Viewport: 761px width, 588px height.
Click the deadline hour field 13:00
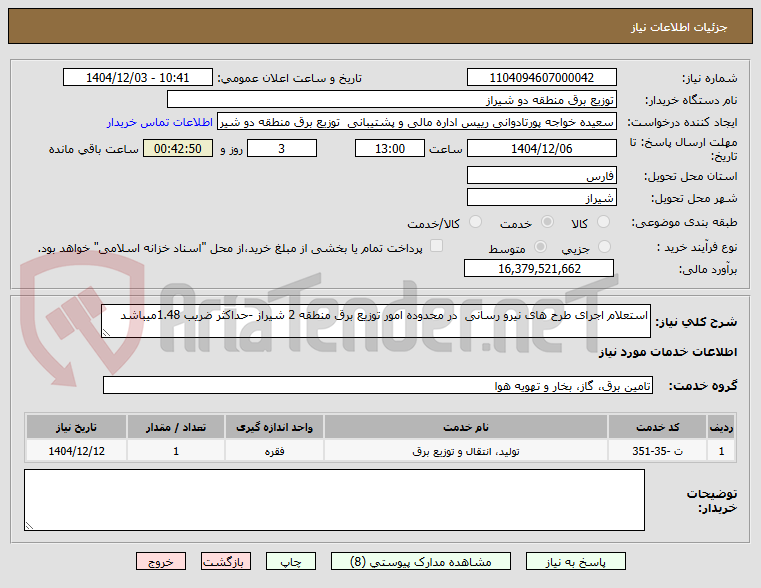[390, 148]
